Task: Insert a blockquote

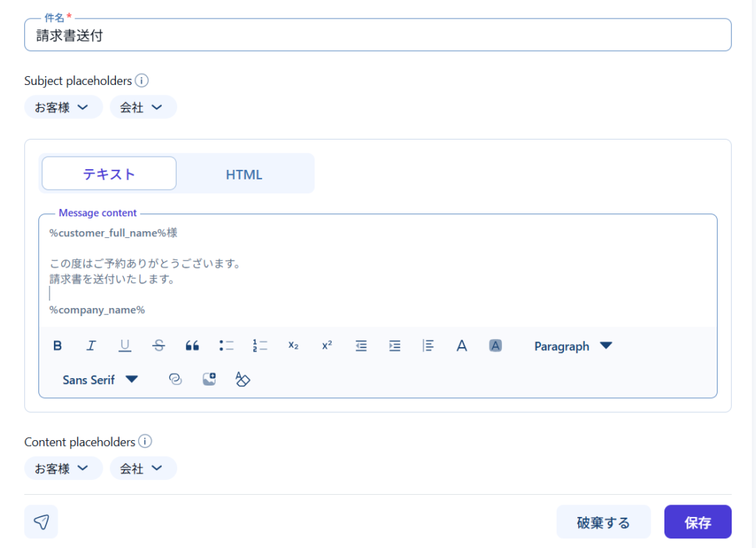Action: 192,346
